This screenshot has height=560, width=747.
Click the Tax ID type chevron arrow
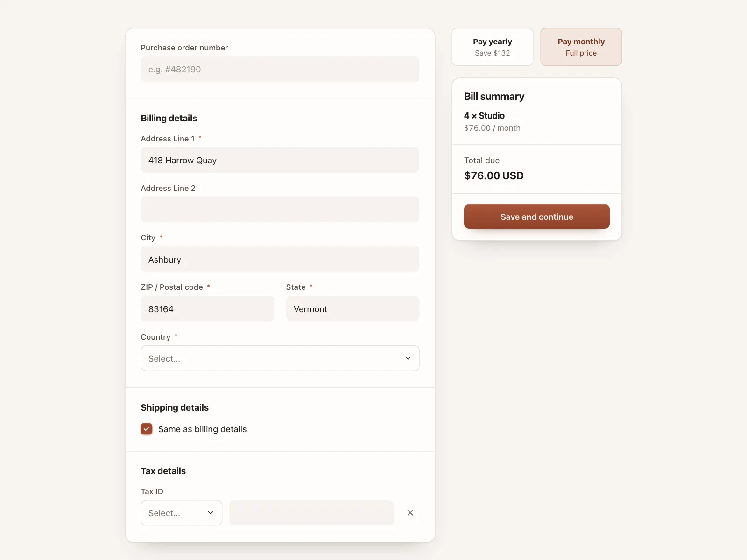coord(211,513)
